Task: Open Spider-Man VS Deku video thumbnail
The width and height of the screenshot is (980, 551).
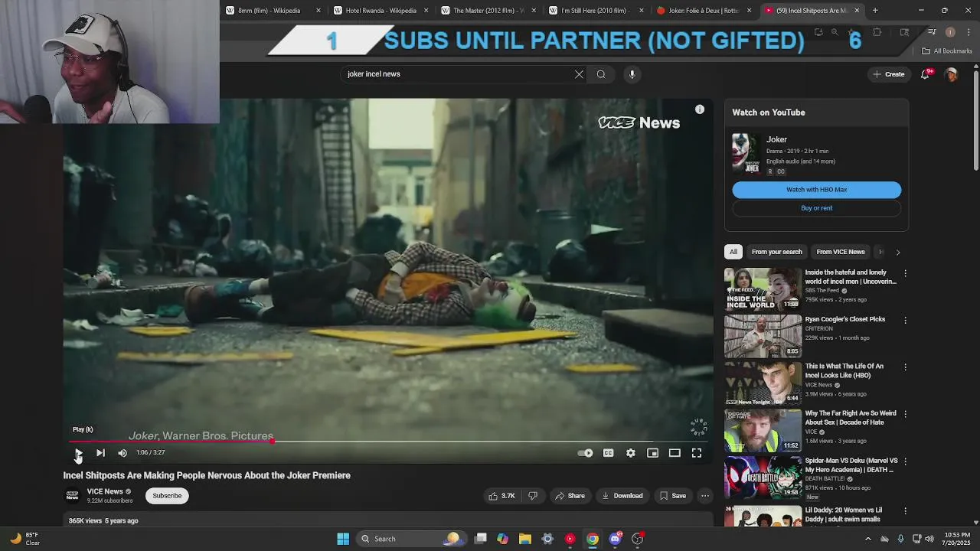Action: point(763,477)
